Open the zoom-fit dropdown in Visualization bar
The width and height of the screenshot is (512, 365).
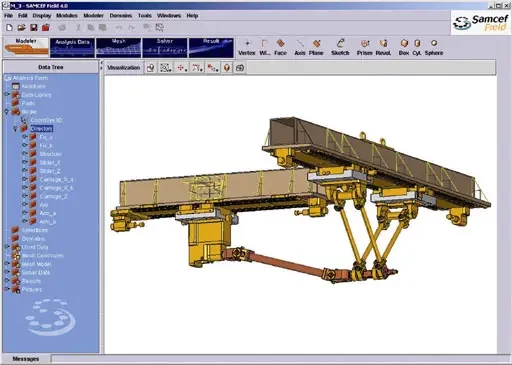[x=166, y=68]
